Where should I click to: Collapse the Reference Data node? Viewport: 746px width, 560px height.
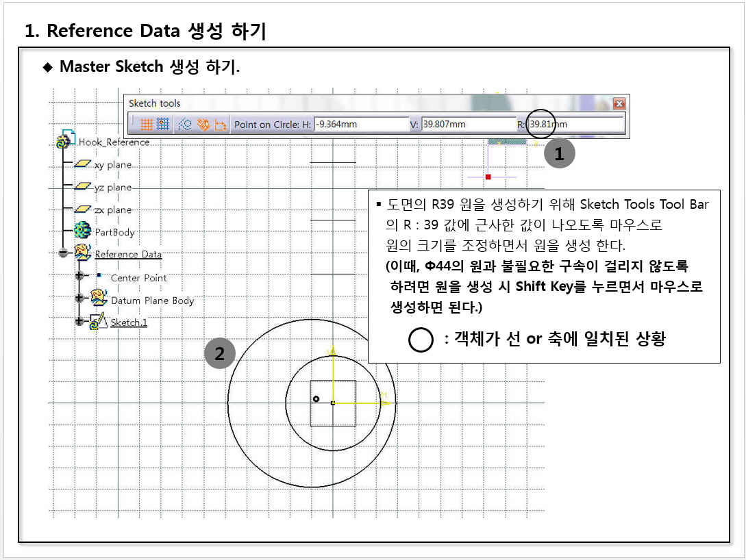pyautogui.click(x=64, y=253)
